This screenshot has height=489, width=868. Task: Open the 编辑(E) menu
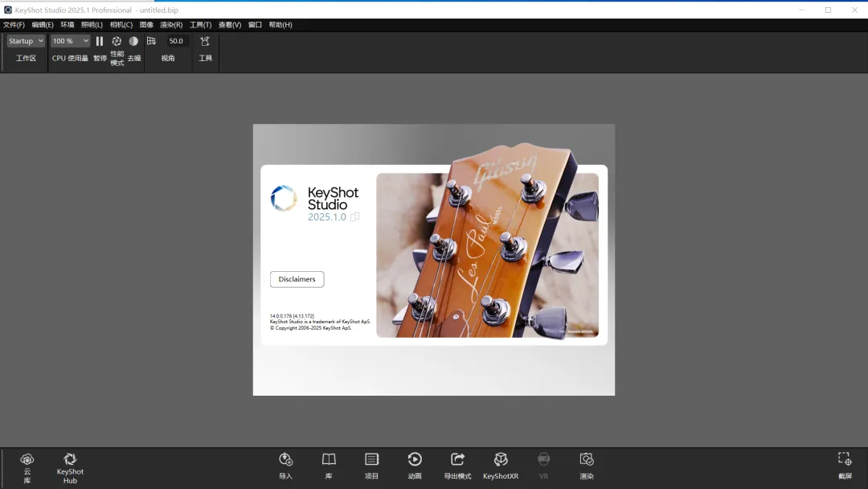43,25
